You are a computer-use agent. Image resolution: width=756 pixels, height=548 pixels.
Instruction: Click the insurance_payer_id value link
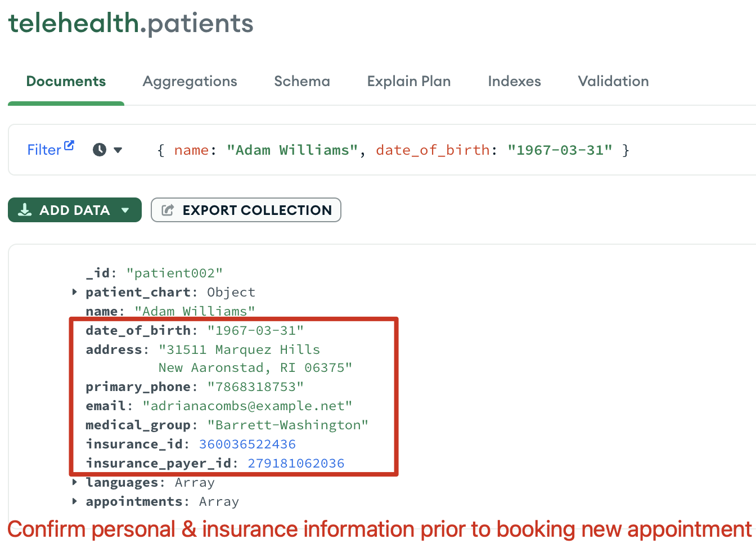pos(295,463)
